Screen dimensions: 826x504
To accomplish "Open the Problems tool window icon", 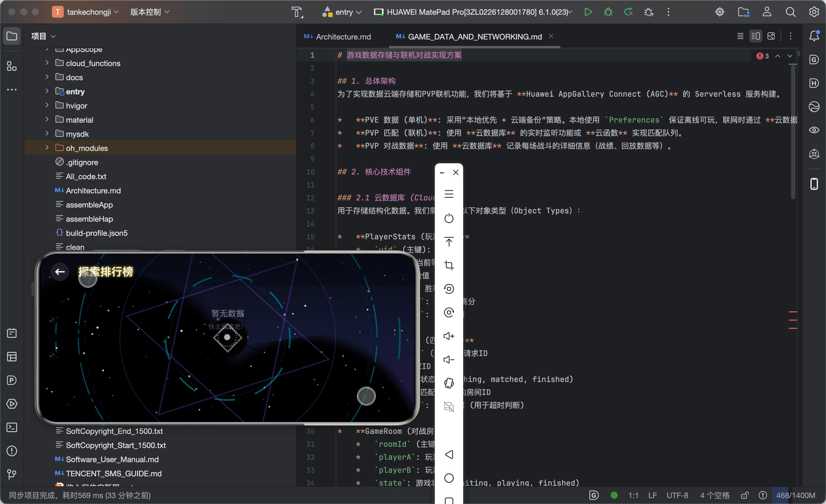I will tap(12, 451).
